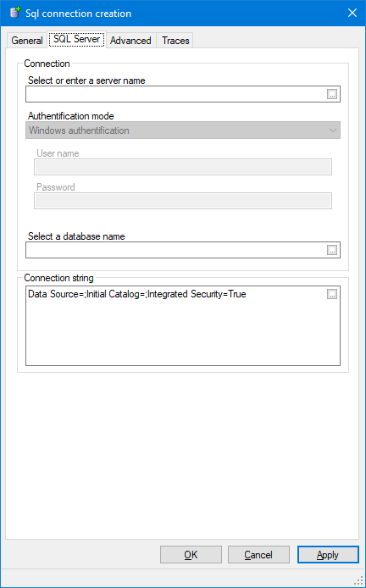Go to the Traces tab
This screenshot has height=588, width=366.
175,41
